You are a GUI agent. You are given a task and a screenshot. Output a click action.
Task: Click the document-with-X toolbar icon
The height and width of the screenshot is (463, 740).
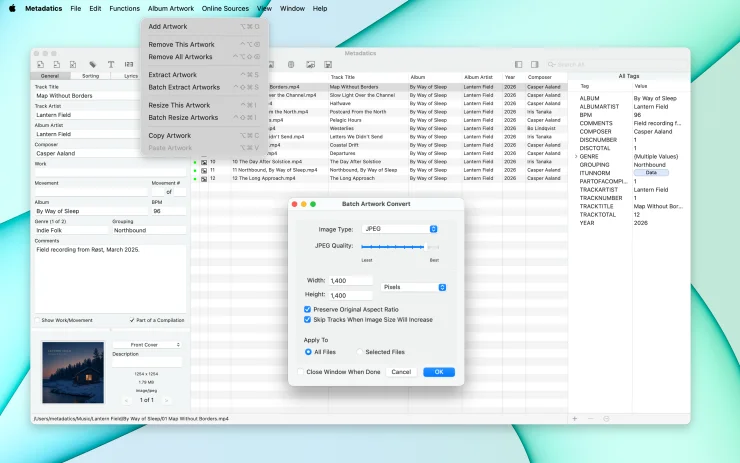point(73,64)
